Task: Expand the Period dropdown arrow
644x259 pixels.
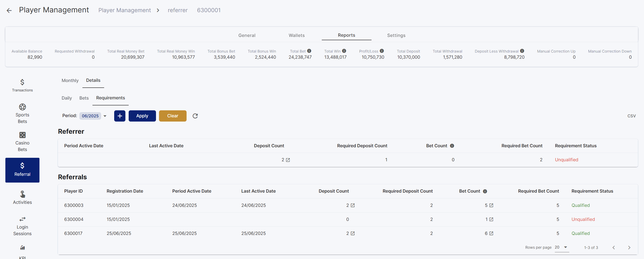Action: click(105, 116)
